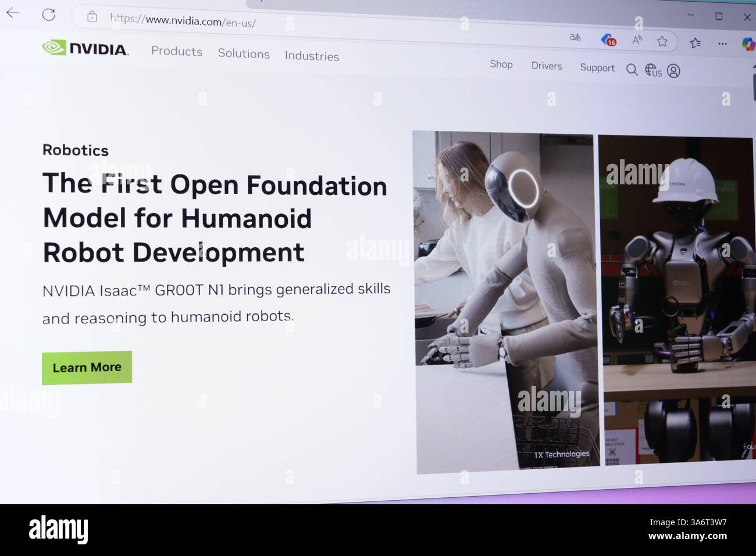Click the Isaac GR00T N1 description text
756x556 pixels.
coord(216,303)
